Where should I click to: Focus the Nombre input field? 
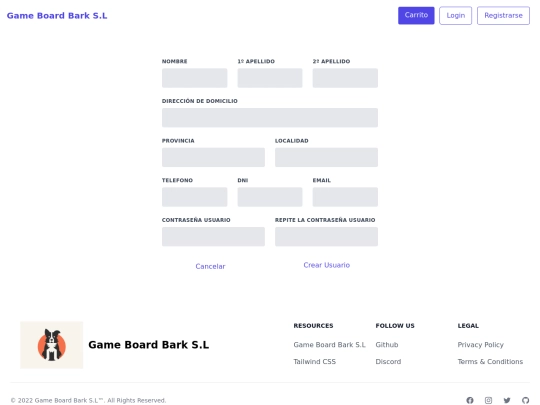point(195,78)
